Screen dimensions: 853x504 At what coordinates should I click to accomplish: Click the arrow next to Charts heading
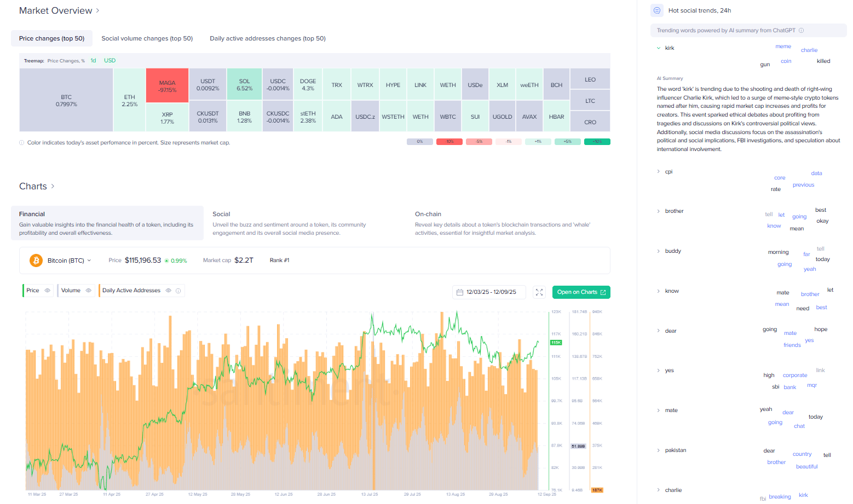(53, 186)
